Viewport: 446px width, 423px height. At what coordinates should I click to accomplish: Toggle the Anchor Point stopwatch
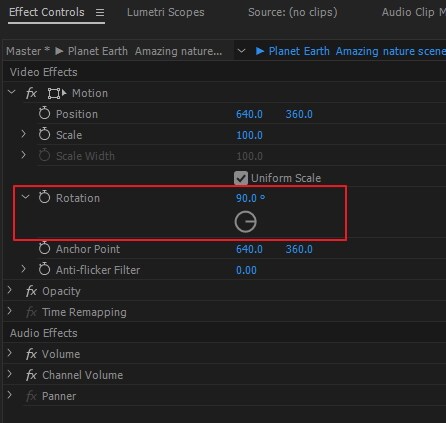pos(44,248)
